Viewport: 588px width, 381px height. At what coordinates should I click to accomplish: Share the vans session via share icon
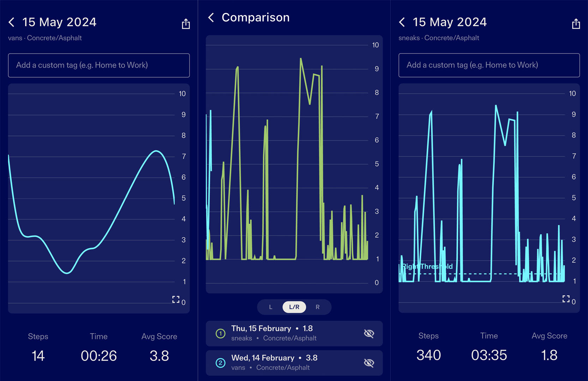(x=186, y=24)
